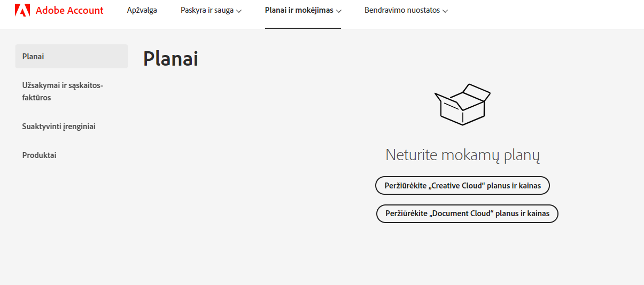Open Užsakymai ir sąskaitos-faktūros in the sidebar
Image resolution: width=644 pixels, height=285 pixels.
point(63,91)
